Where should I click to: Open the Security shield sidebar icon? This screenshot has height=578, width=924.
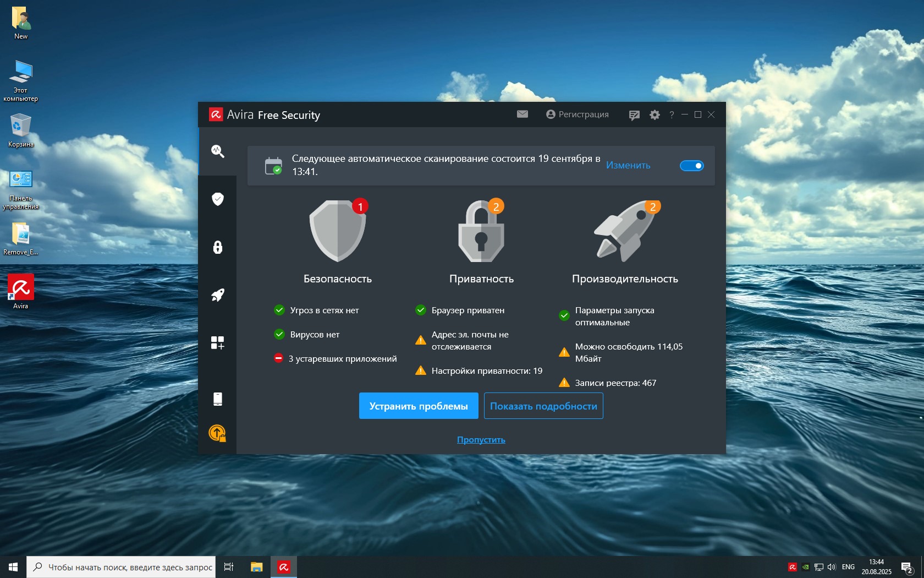[x=218, y=199]
